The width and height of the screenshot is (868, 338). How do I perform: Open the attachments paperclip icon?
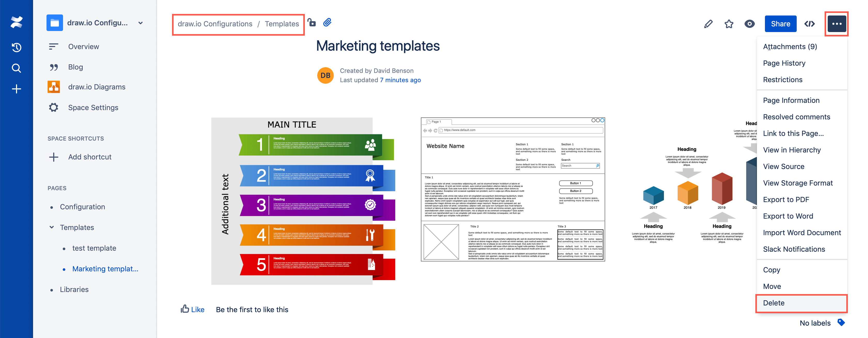(x=327, y=23)
